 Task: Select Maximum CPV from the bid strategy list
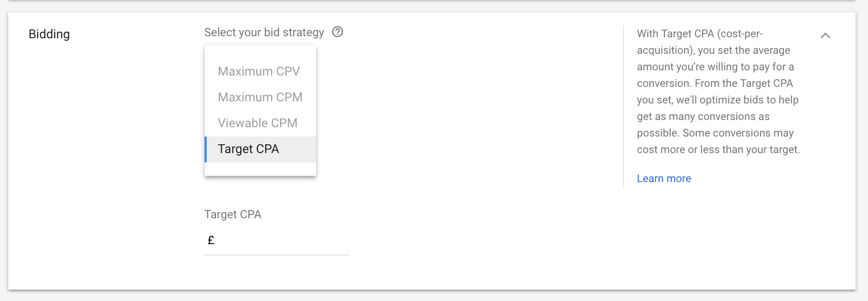(259, 71)
